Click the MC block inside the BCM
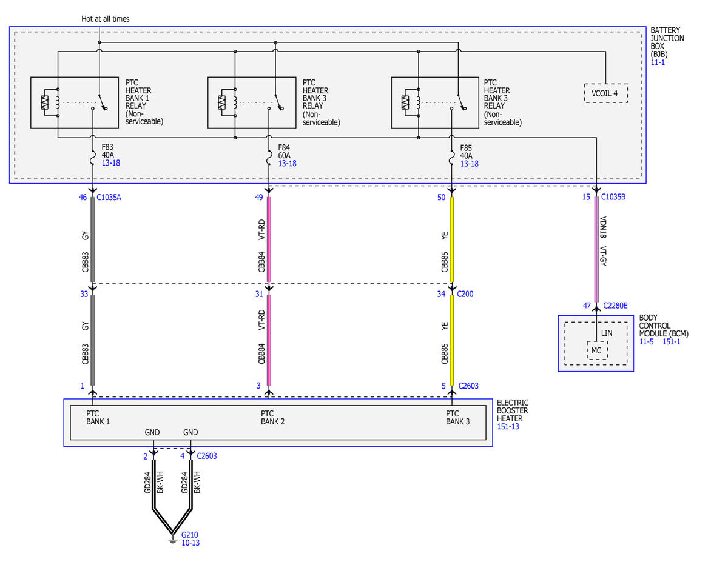The width and height of the screenshot is (728, 562). [597, 350]
